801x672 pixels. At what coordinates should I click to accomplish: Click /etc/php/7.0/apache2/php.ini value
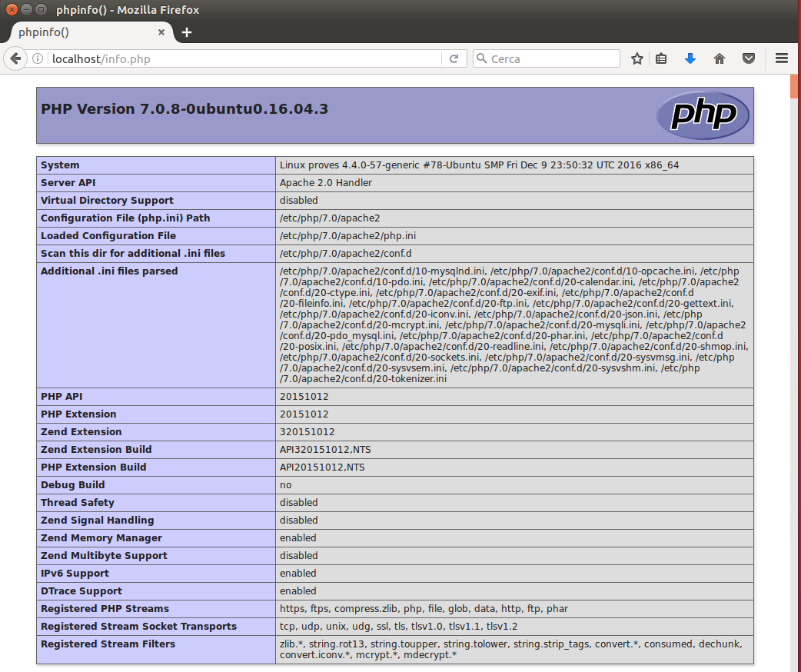point(348,235)
